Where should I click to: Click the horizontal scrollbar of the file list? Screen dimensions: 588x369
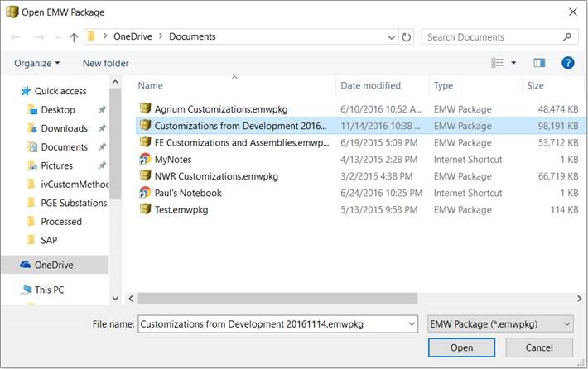277,298
